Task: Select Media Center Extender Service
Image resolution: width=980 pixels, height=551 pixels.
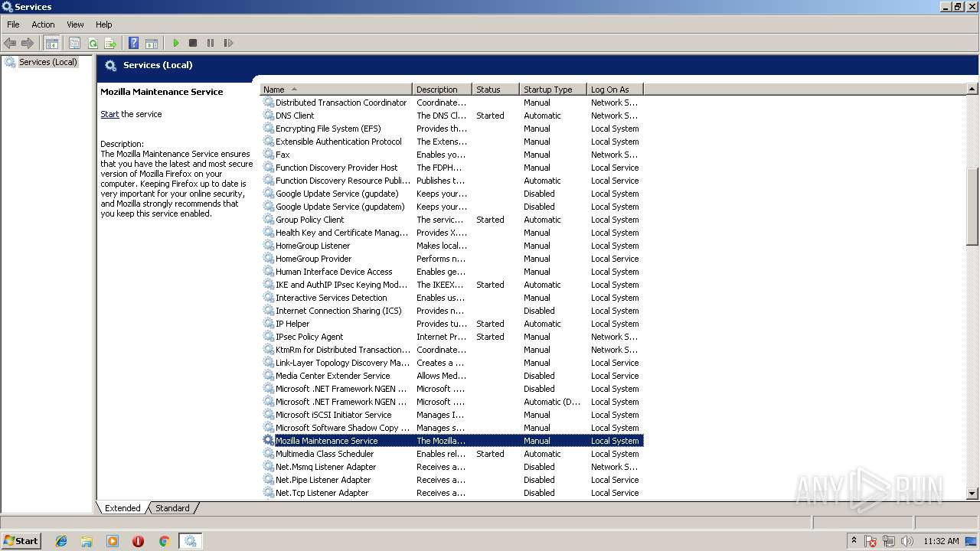Action: (x=452, y=376)
